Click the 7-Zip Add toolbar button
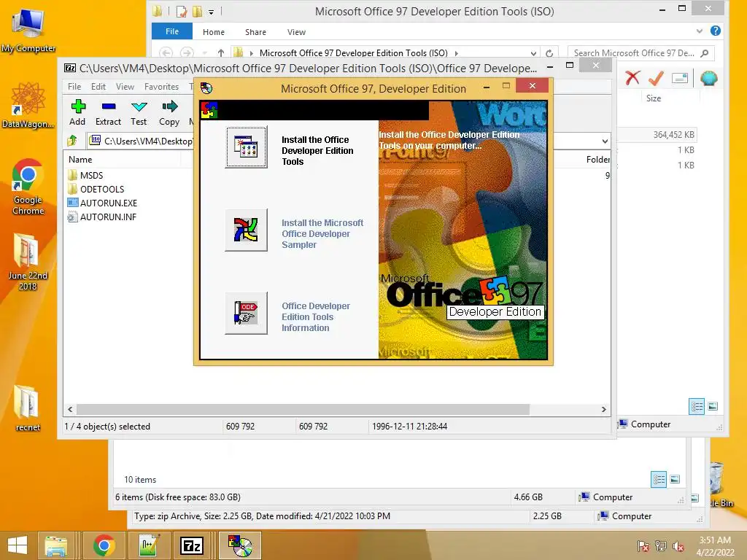Viewport: 747px width, 560px height. click(x=77, y=113)
